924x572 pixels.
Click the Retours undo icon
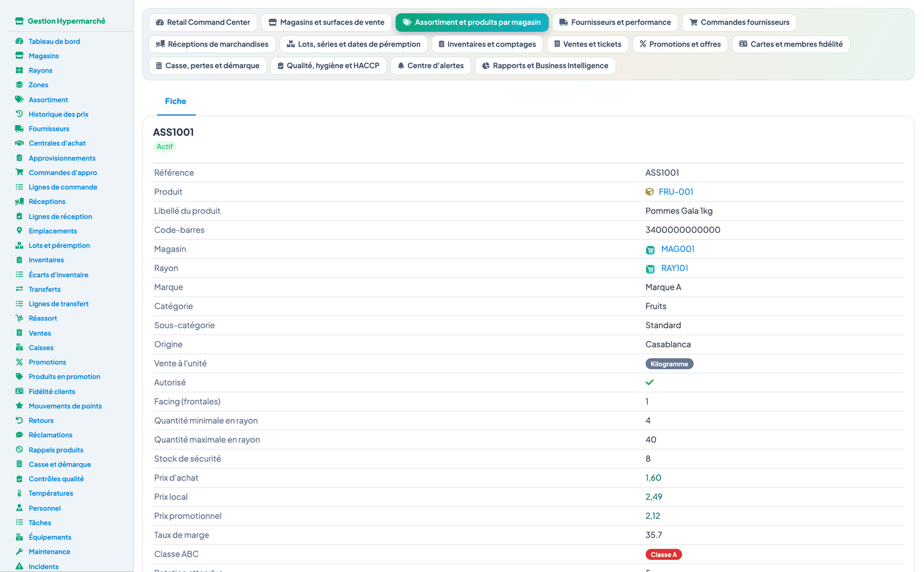click(19, 420)
